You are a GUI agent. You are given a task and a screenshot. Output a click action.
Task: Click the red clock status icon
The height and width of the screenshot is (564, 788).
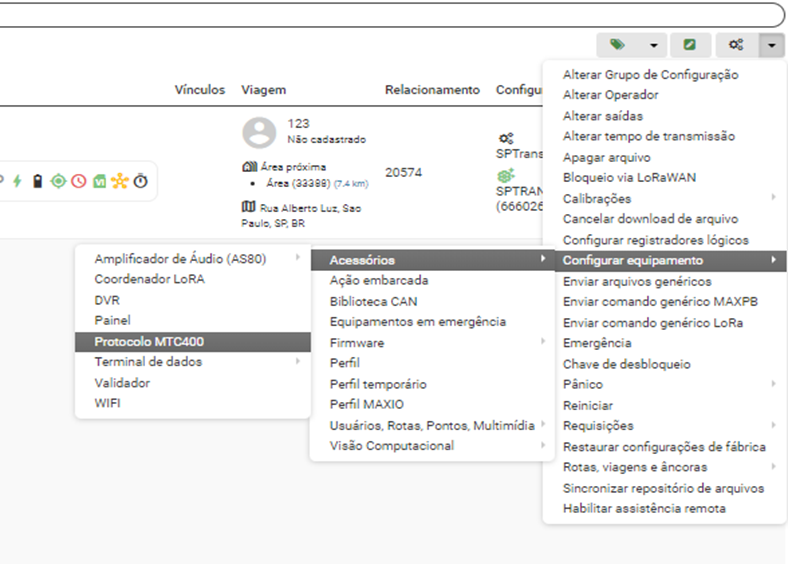pos(79,181)
